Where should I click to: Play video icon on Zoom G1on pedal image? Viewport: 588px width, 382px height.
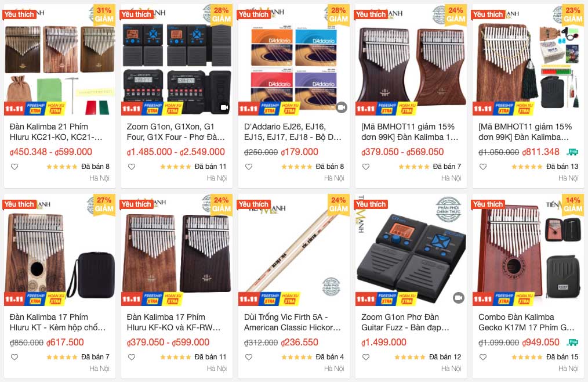pos(458,298)
